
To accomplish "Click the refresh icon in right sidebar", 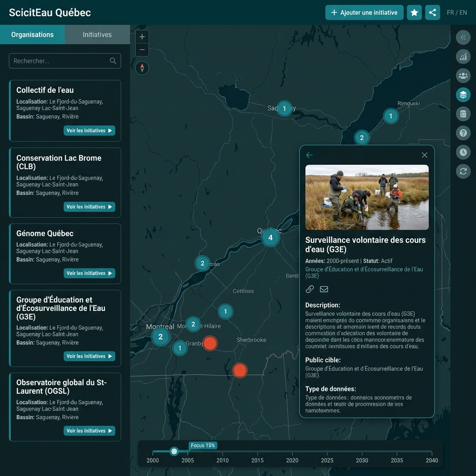I will [463, 171].
